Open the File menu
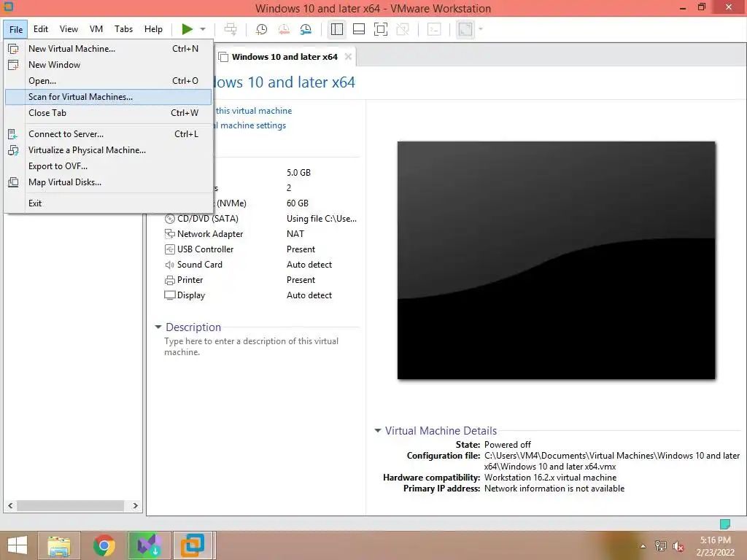This screenshot has width=747, height=560. click(x=16, y=29)
